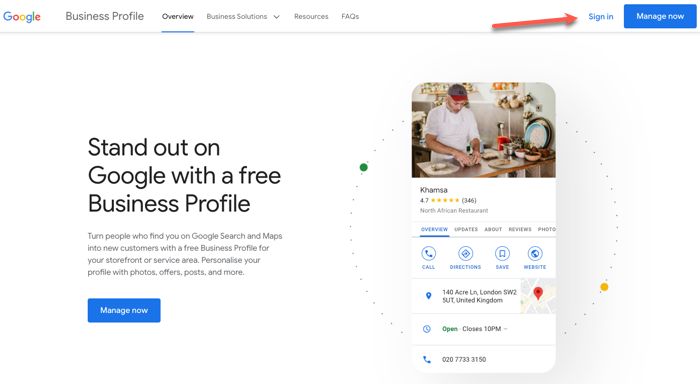This screenshot has height=384, width=700.
Task: Click the Sign in link
Action: (x=600, y=17)
